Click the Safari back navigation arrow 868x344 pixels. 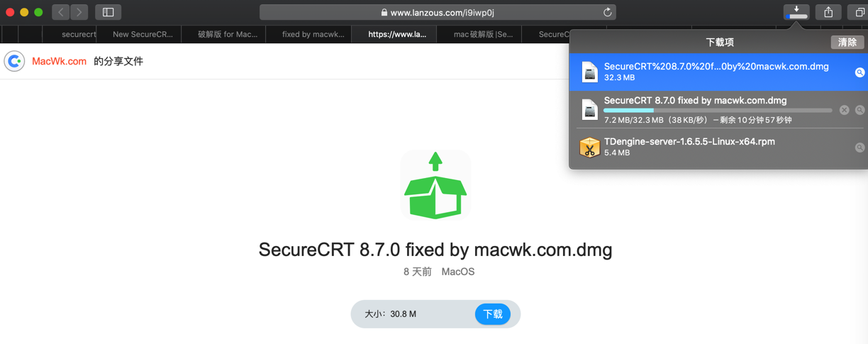pos(61,12)
